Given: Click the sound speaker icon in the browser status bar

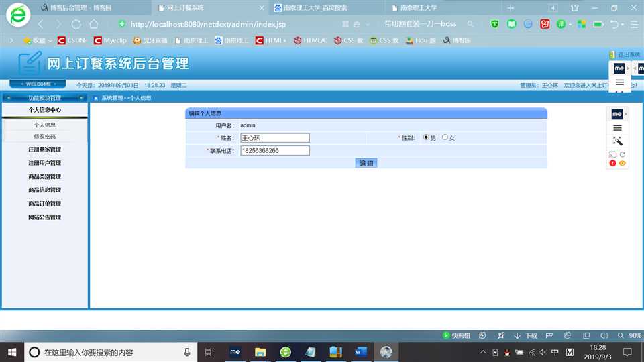Looking at the screenshot, I should tap(604, 335).
